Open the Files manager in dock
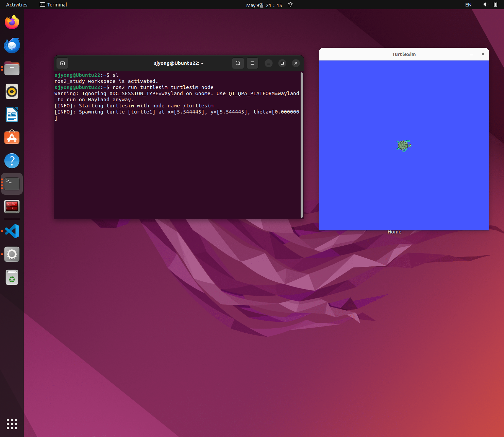 pyautogui.click(x=12, y=69)
